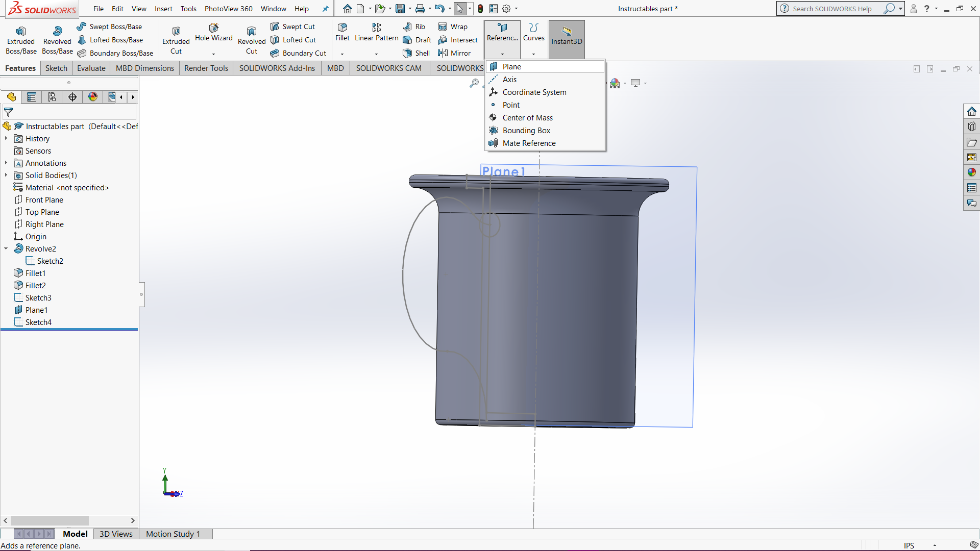The height and width of the screenshot is (551, 980).
Task: Collapse the Revolve2 feature
Action: point(6,248)
